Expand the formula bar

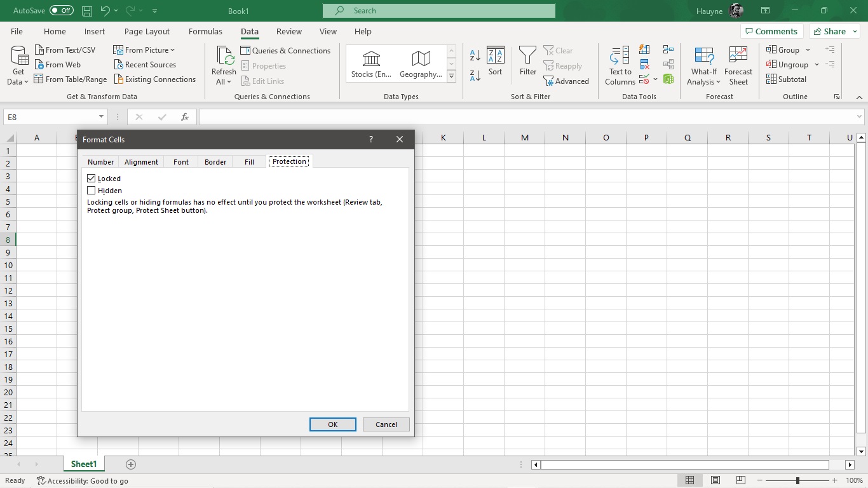(x=860, y=117)
